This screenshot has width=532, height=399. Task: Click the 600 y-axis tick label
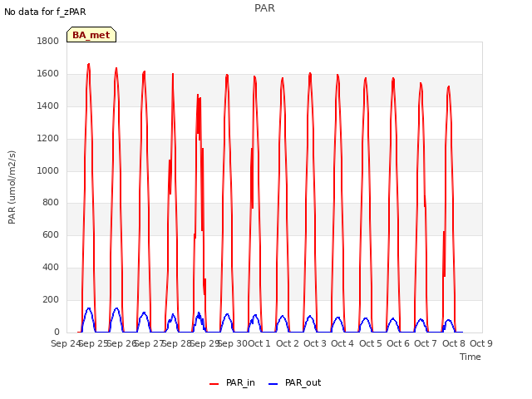click(x=51, y=234)
